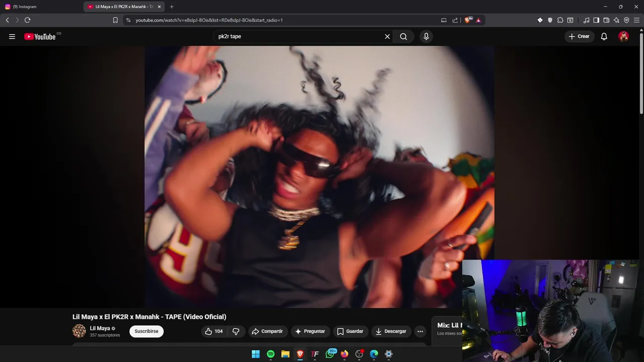Click the Crear button
Screen dimensions: 644x362
(579, 37)
